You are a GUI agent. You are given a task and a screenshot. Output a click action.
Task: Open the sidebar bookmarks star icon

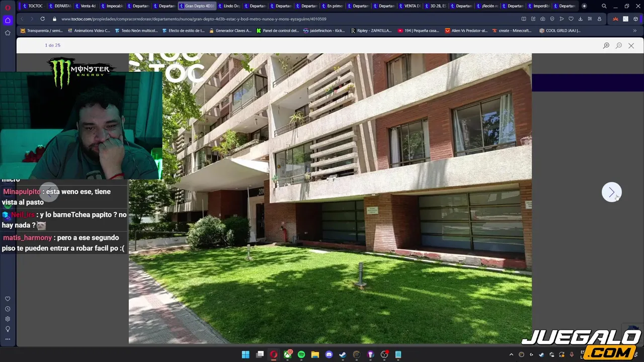[x=8, y=33]
